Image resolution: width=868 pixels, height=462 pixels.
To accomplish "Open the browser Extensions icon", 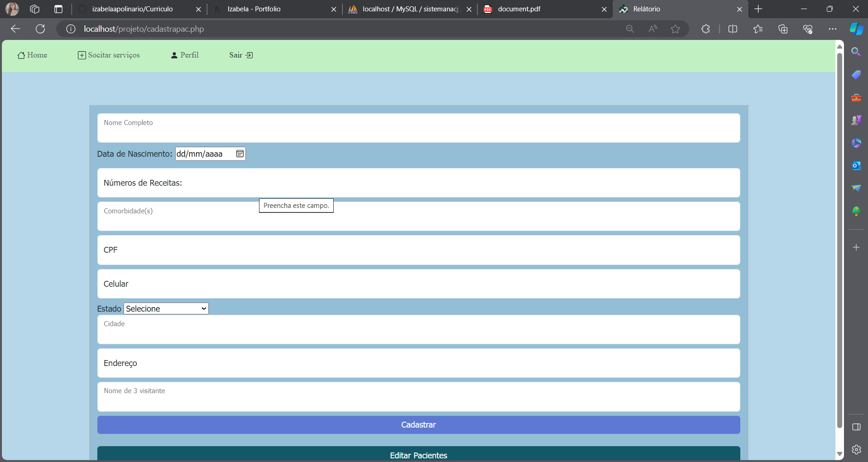I will pyautogui.click(x=705, y=29).
